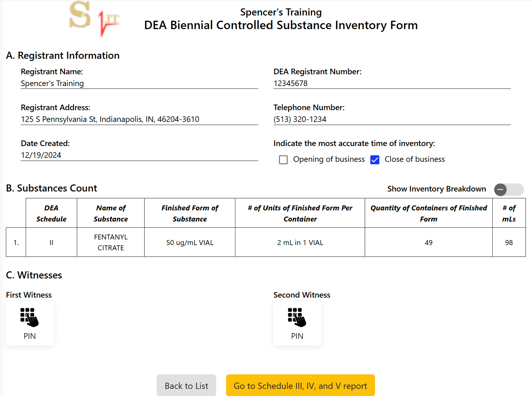The height and width of the screenshot is (396, 532).
Task: Check the Opening of business checkbox
Action: pyautogui.click(x=283, y=160)
